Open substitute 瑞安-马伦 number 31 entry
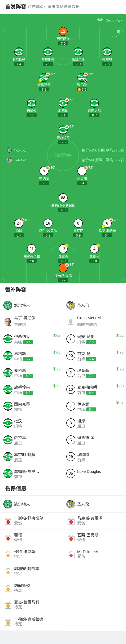126x644 pixels. pyautogui.click(x=94, y=339)
